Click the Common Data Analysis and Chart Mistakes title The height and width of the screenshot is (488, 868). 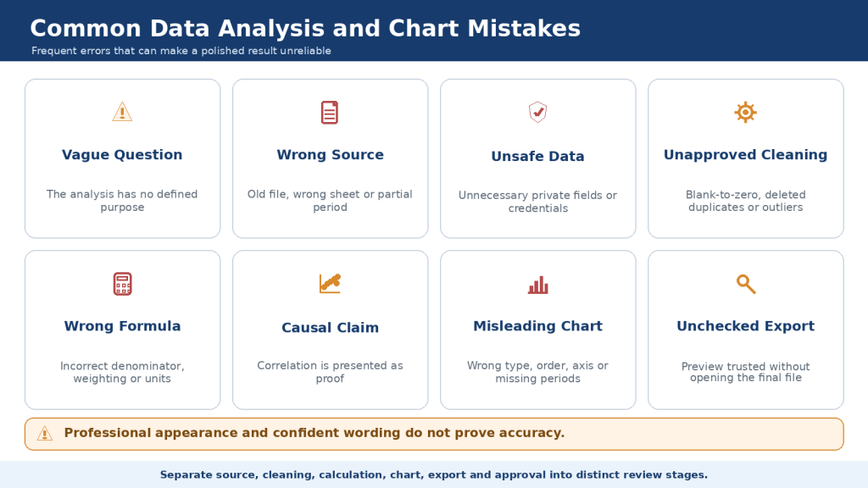click(x=305, y=28)
